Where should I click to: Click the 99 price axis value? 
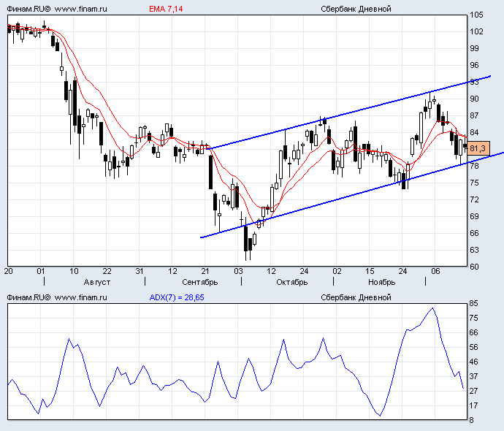474,48
